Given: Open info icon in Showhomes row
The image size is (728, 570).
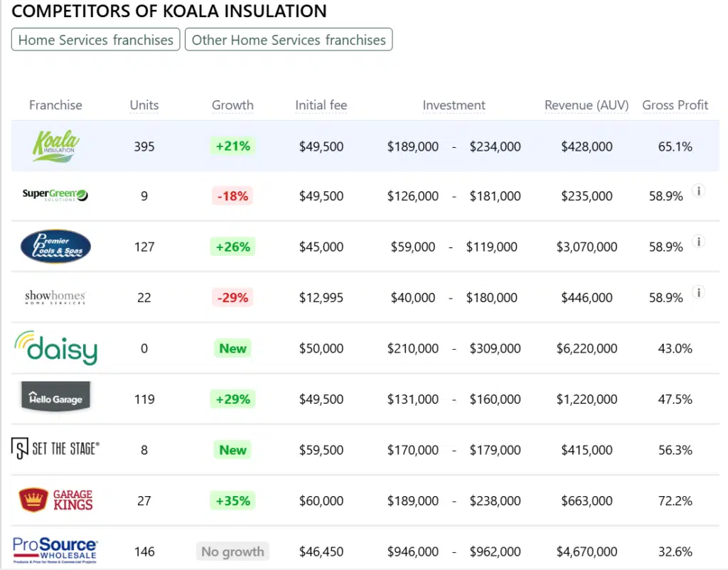Looking at the screenshot, I should pos(699,292).
